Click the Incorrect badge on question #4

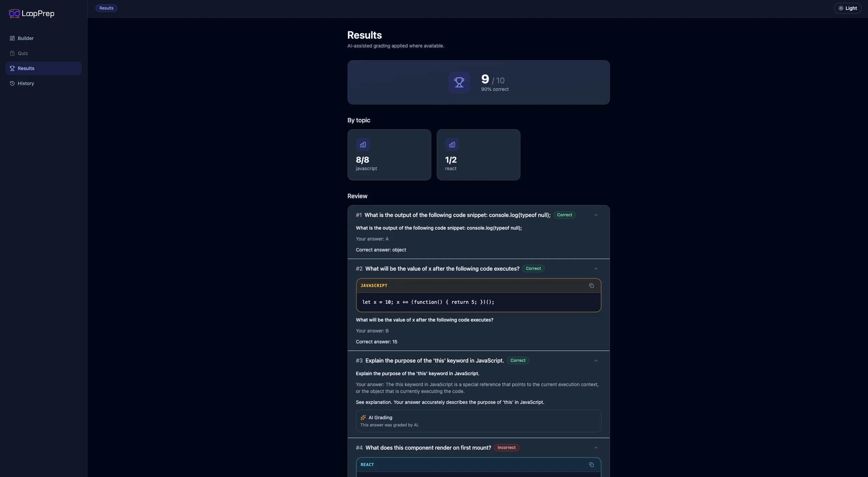506,448
